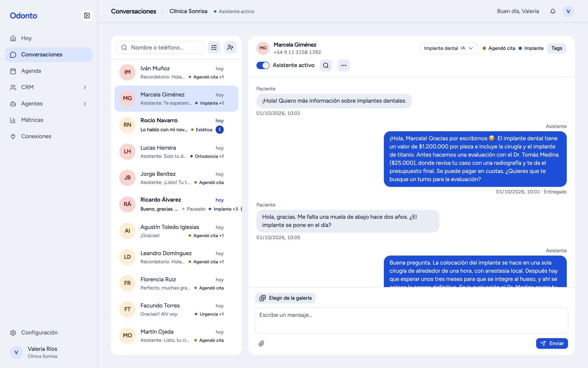Click the Agenda calendar icon
Screen dimensions: 588x368
(13, 71)
